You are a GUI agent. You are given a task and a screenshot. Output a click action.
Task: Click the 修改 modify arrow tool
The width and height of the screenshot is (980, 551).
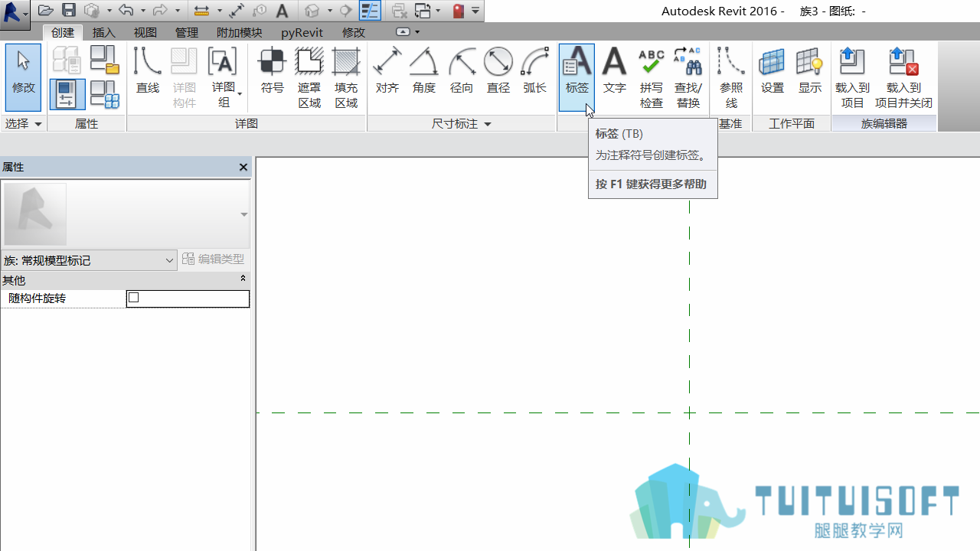[x=24, y=78]
